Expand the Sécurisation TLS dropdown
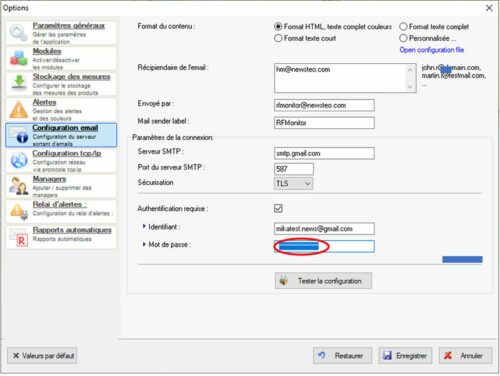500x376 pixels. (293, 184)
